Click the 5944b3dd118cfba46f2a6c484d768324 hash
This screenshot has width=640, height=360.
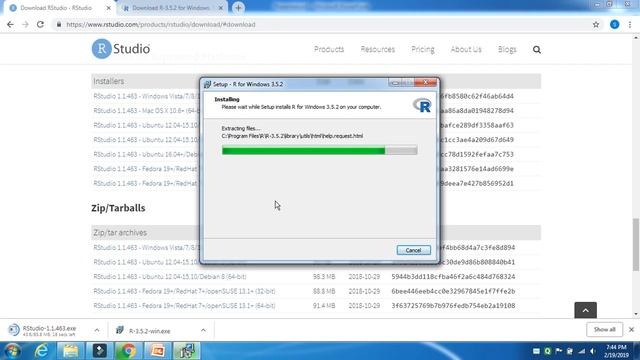(453, 276)
